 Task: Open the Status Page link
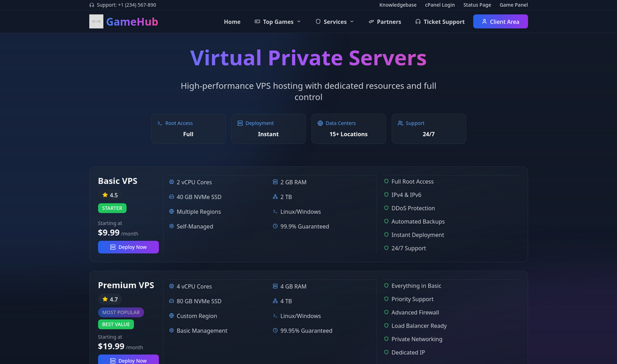click(x=477, y=5)
